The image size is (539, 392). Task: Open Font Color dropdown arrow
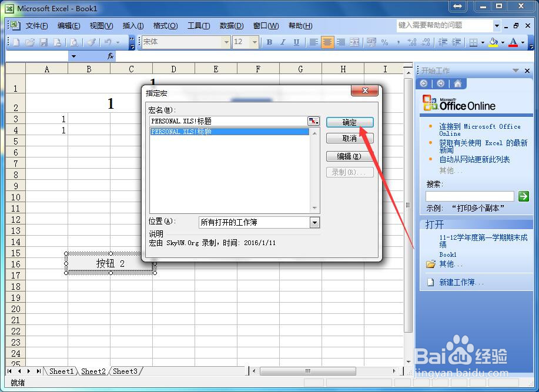523,42
